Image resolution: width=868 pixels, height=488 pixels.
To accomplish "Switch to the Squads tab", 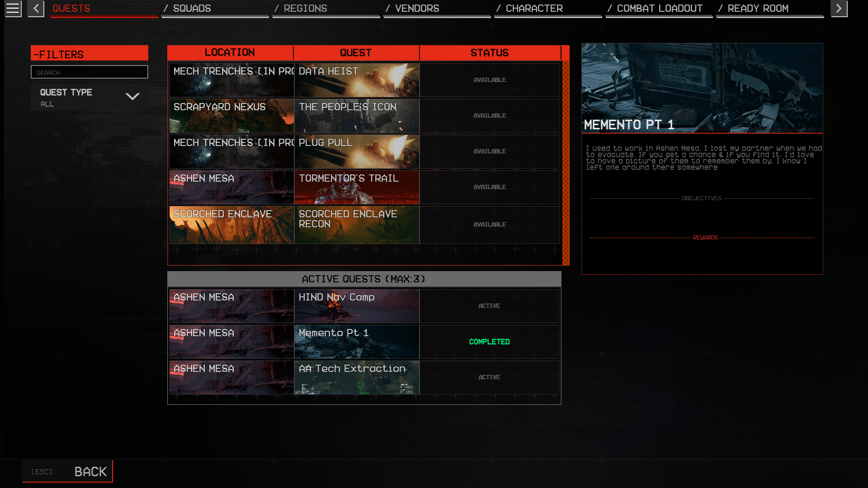I will (215, 9).
